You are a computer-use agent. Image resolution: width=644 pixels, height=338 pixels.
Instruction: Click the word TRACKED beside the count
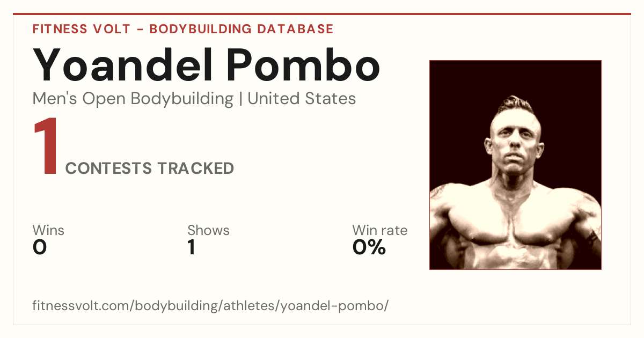(195, 168)
